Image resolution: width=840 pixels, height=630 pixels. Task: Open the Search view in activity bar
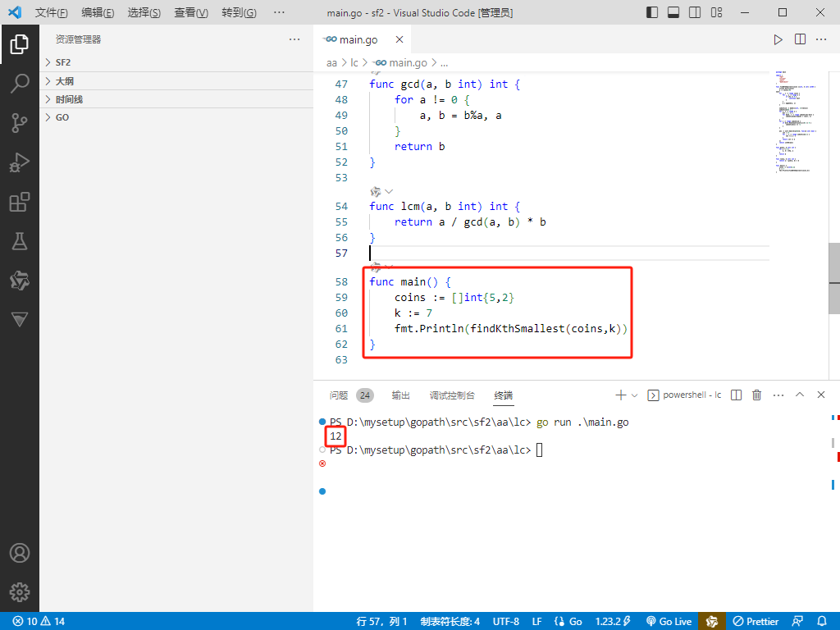pyautogui.click(x=20, y=83)
